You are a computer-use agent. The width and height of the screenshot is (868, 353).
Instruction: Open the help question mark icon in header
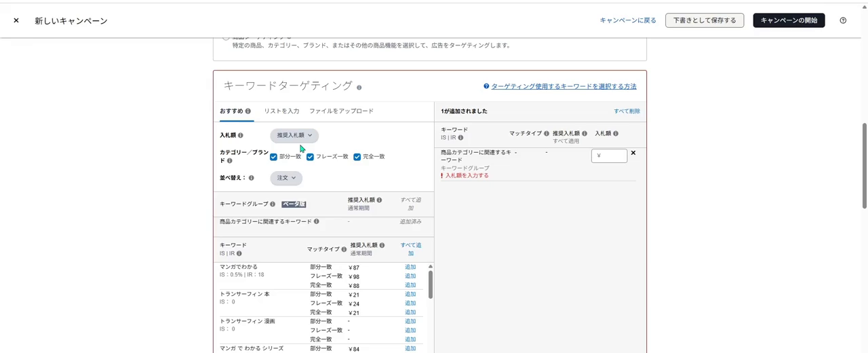point(843,20)
